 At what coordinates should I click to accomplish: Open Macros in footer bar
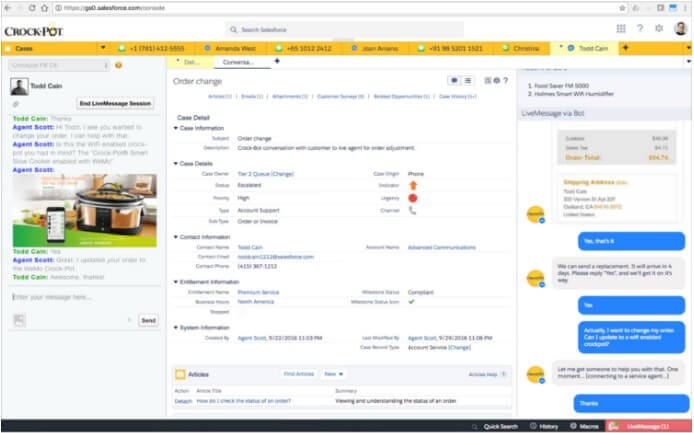pos(585,426)
